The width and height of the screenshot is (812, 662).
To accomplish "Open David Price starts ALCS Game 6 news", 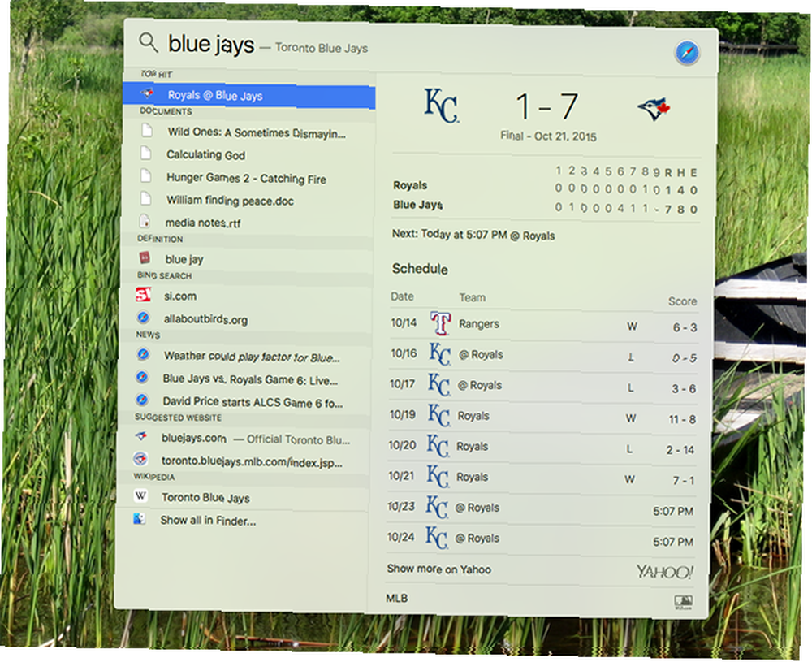I will pyautogui.click(x=253, y=402).
